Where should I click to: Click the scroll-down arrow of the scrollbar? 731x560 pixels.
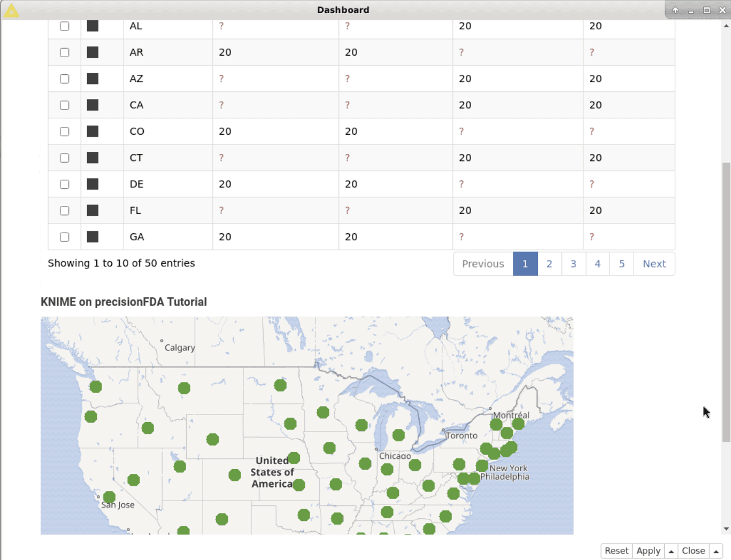click(x=726, y=529)
